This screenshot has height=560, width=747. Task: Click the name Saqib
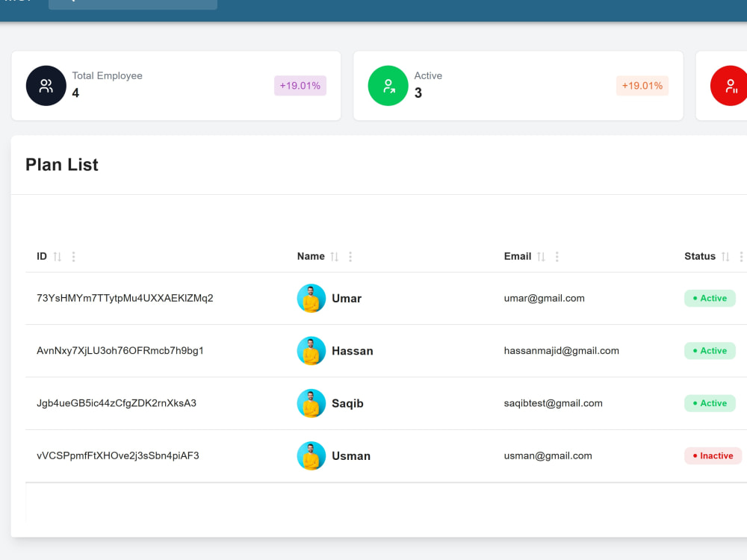coord(347,403)
